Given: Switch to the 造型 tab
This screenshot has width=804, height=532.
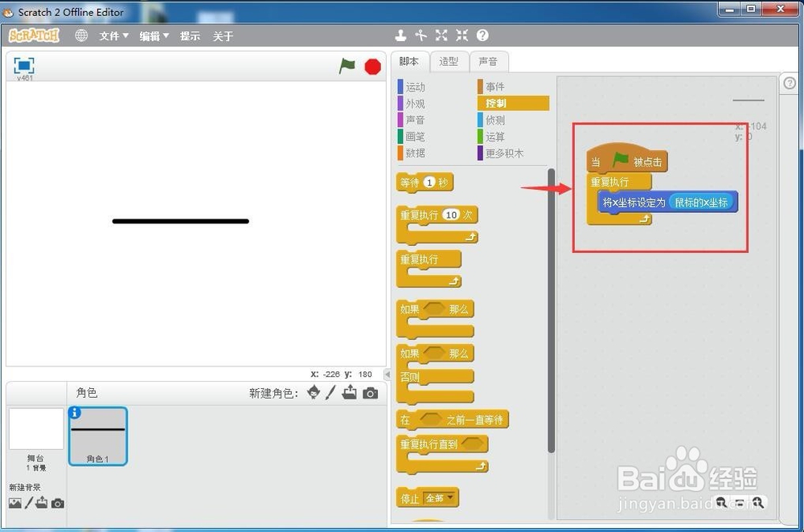Looking at the screenshot, I should pos(449,62).
